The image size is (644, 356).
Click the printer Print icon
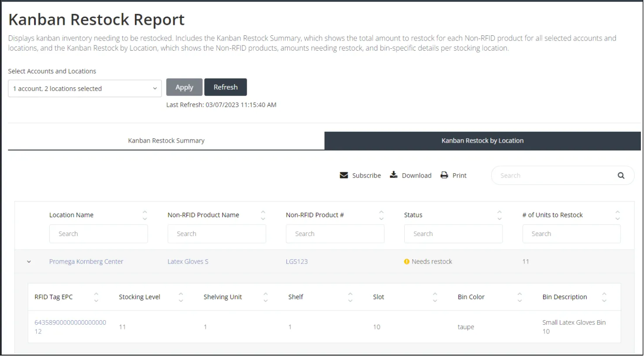coord(444,175)
